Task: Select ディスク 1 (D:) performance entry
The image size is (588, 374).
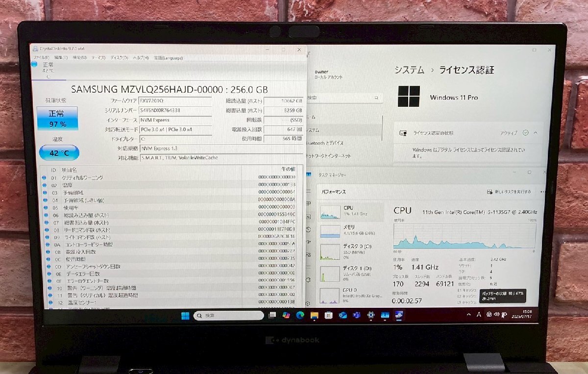Action: point(352,274)
